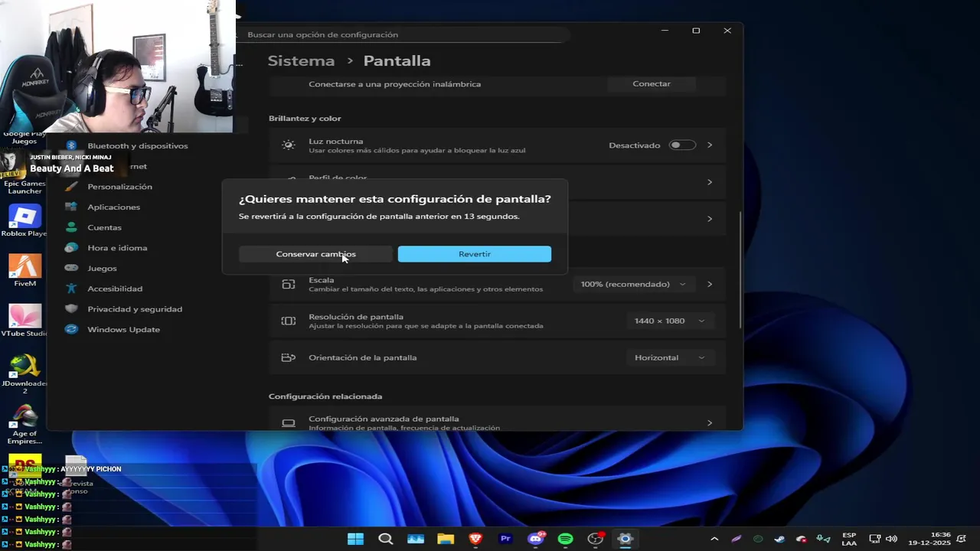Open the JDownloader 2 desktop shortcut
The image size is (980, 551).
pos(24,374)
